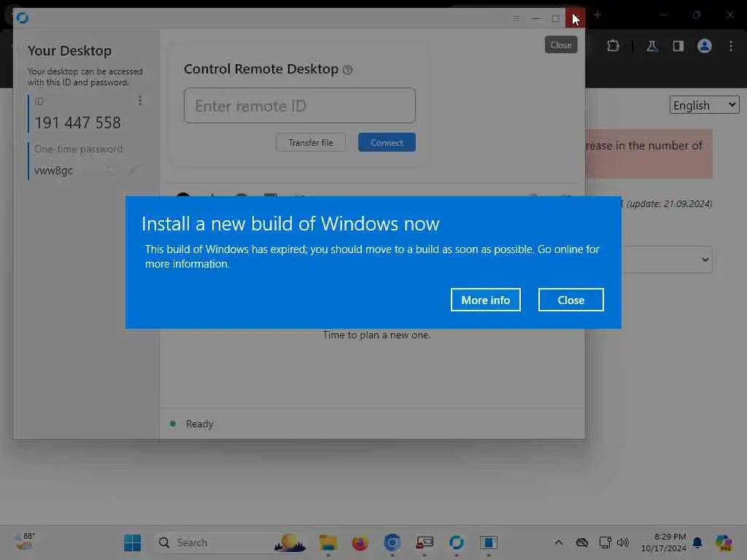Open network status tray icon
Viewport: 747px width, 560px height.
pyautogui.click(x=605, y=542)
